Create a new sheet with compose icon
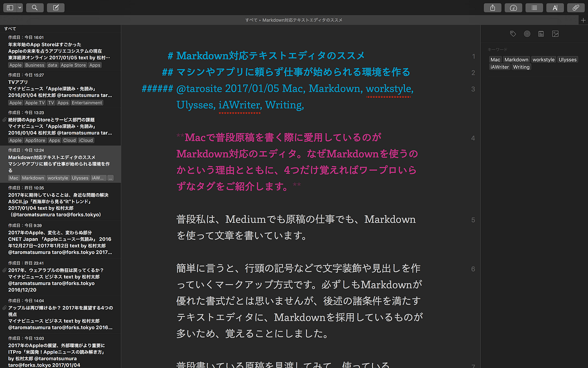 point(56,8)
